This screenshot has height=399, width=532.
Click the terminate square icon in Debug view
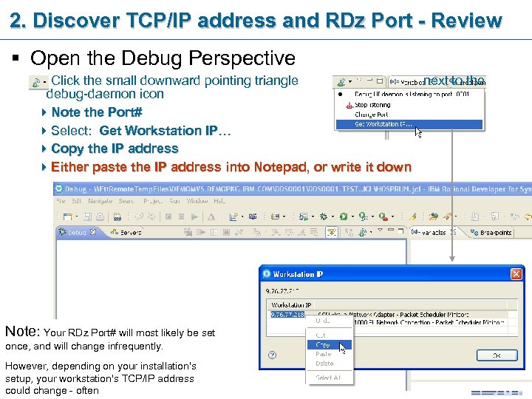click(x=226, y=233)
